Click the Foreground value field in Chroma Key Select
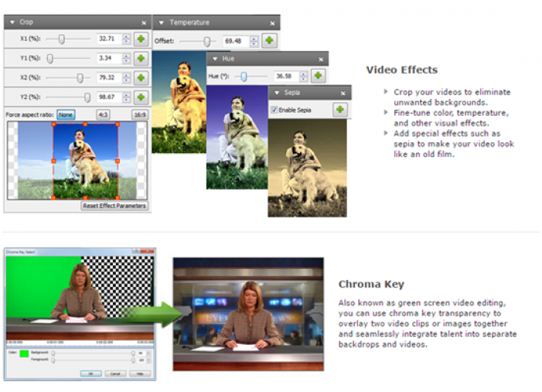 (141, 360)
